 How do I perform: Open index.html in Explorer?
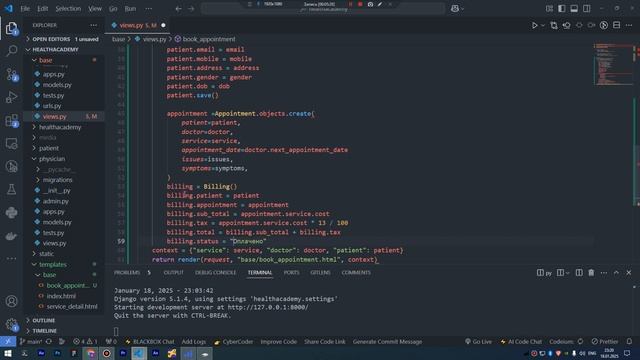pos(61,296)
